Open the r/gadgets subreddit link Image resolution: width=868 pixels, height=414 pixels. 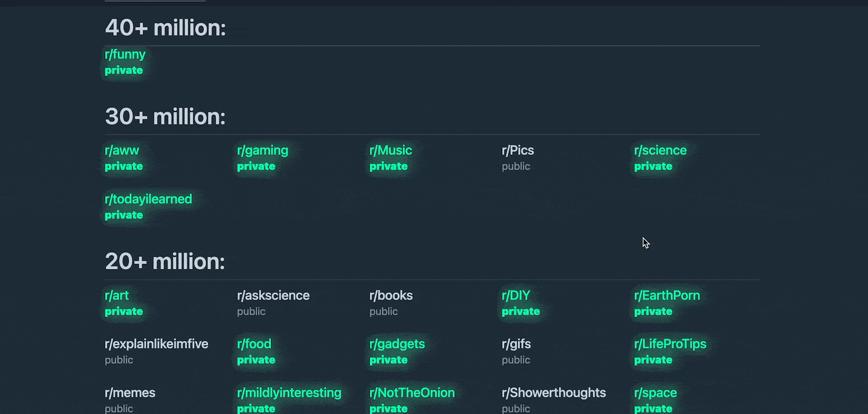[x=396, y=344]
